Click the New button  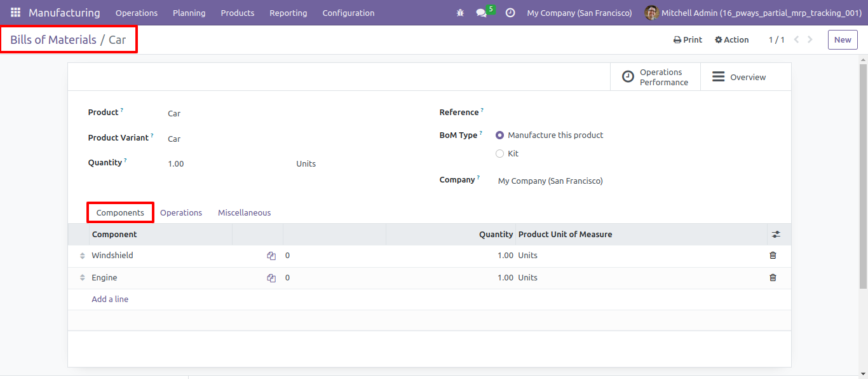pyautogui.click(x=843, y=39)
